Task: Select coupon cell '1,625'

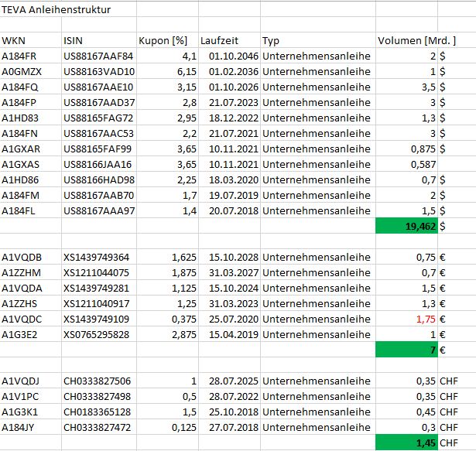Action: click(168, 257)
